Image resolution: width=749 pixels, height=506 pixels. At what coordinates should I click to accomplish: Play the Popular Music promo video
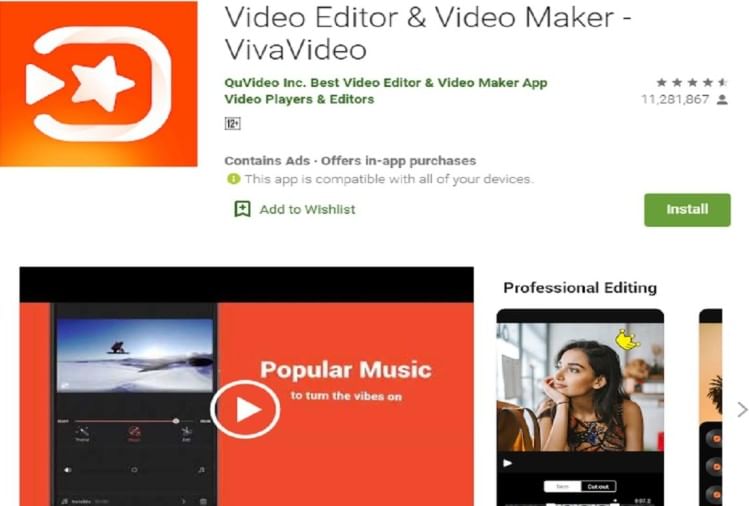pos(246,408)
